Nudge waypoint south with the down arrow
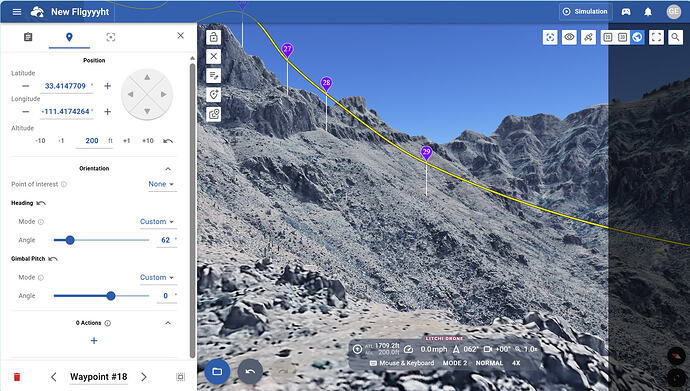This screenshot has height=391, width=690. pos(147,111)
